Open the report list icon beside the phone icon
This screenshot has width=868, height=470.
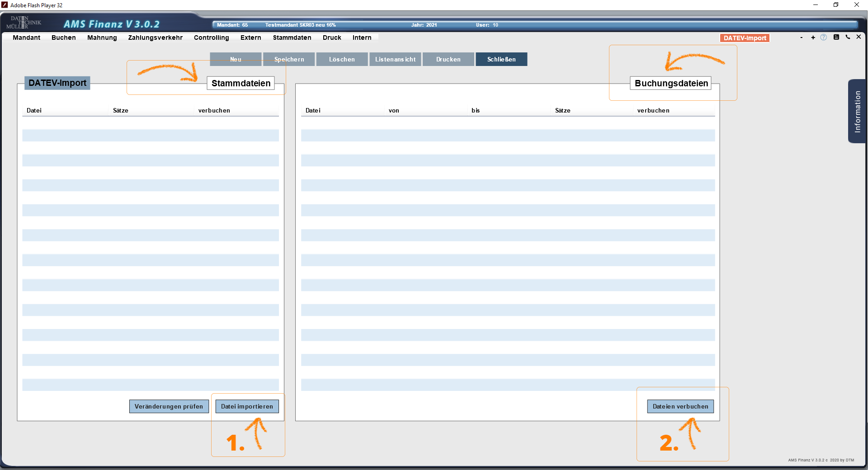point(836,37)
